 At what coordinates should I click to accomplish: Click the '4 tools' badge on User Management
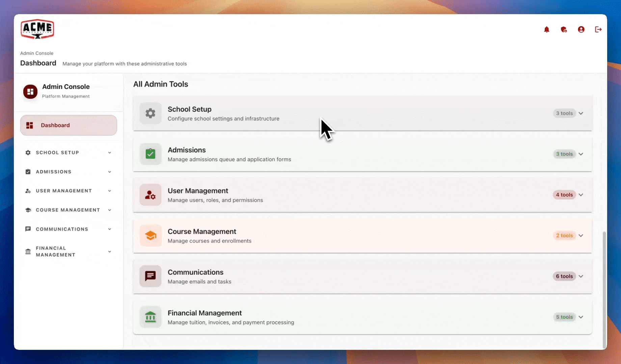(x=564, y=195)
